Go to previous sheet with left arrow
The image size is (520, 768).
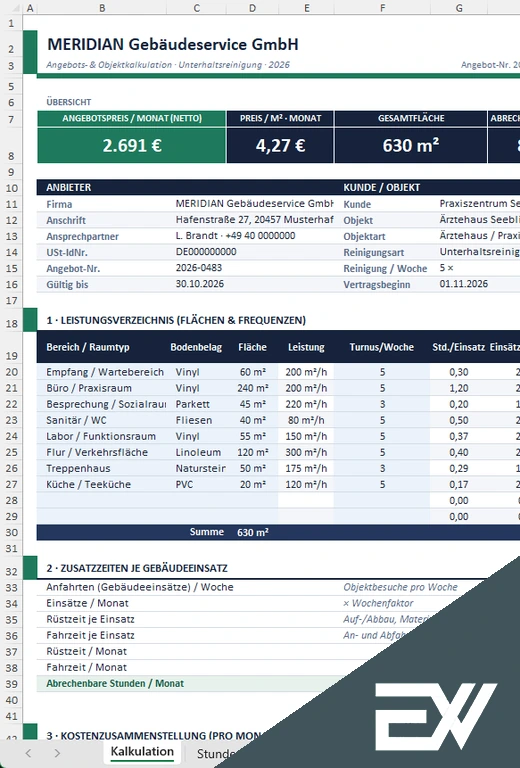point(28,753)
